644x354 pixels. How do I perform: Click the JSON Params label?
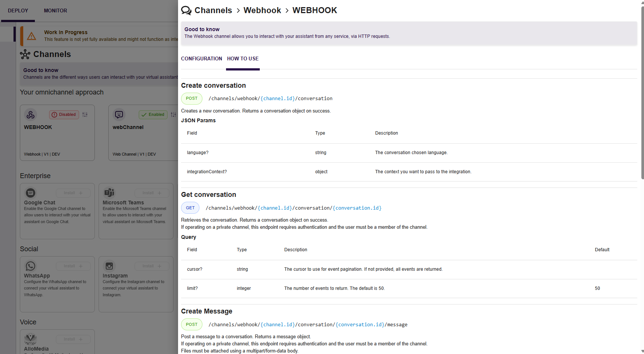(x=198, y=121)
